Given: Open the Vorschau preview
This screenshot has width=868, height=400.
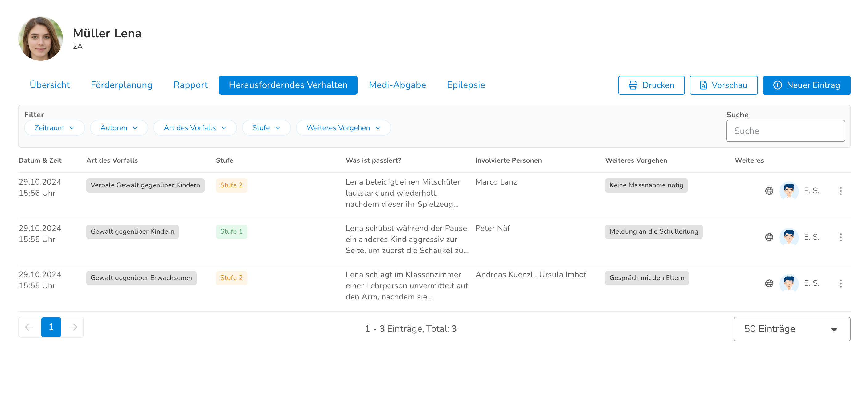Looking at the screenshot, I should [x=723, y=85].
